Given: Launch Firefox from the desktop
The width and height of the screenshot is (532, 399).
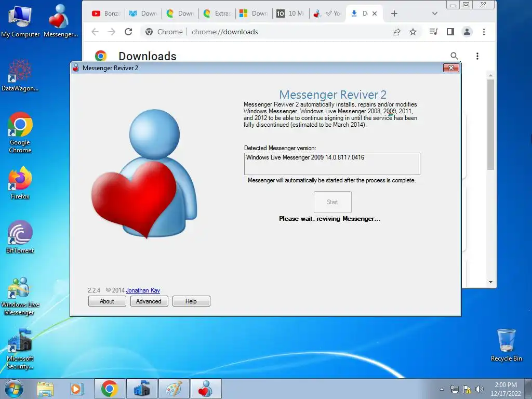Looking at the screenshot, I should pyautogui.click(x=20, y=182).
